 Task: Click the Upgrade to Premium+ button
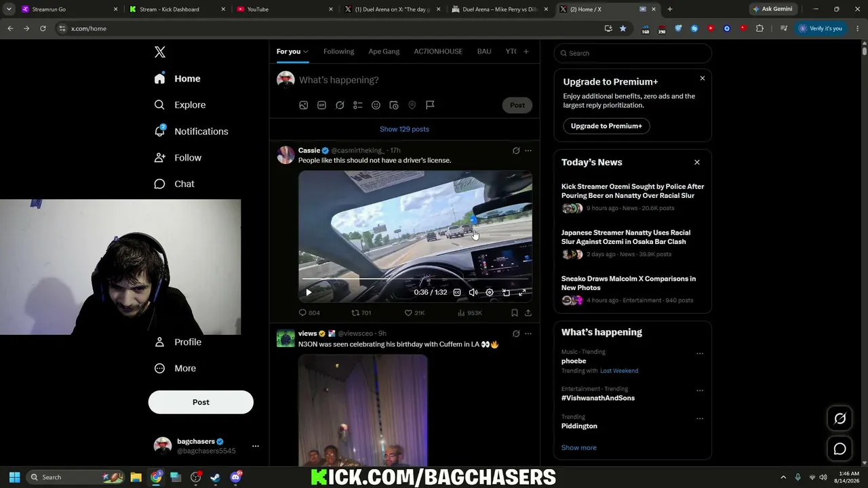pyautogui.click(x=606, y=126)
